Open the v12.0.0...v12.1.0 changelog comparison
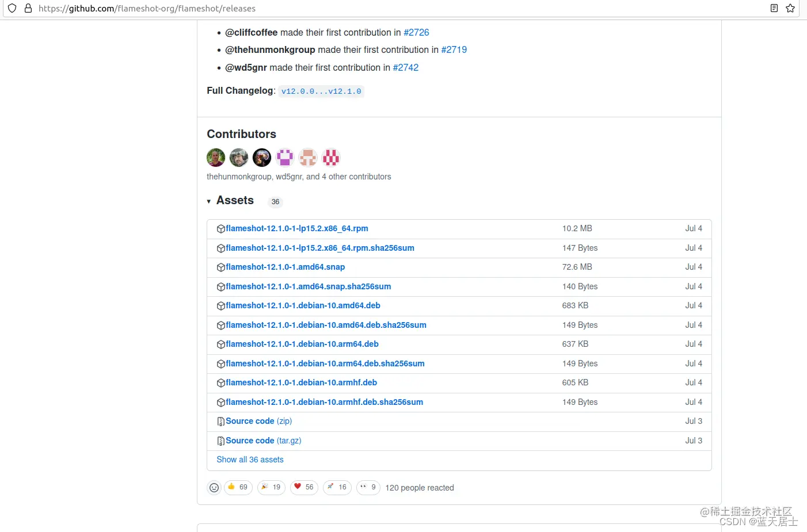Image resolution: width=807 pixels, height=532 pixels. click(x=321, y=91)
